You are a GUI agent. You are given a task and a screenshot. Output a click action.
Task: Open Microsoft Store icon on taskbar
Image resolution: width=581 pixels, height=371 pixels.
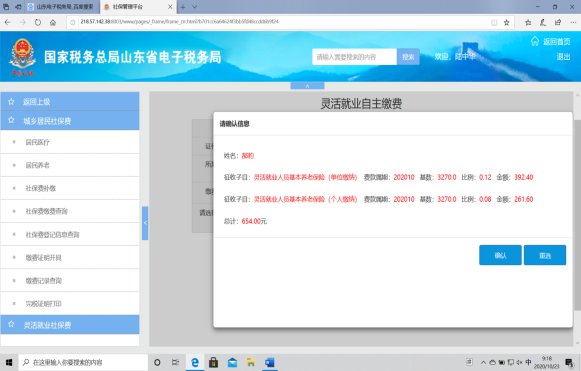click(213, 362)
